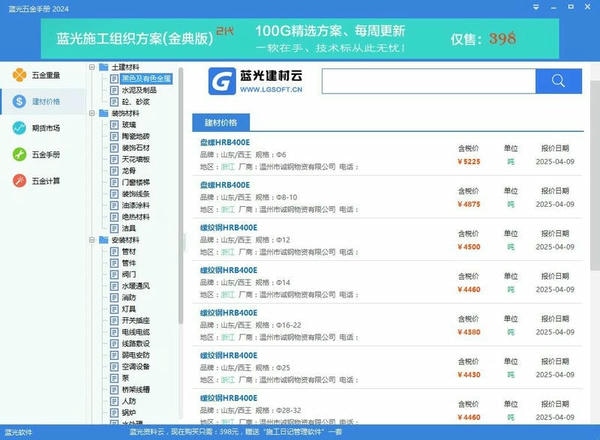Image resolution: width=600 pixels, height=440 pixels.
Task: Open 盘螺HRB400E with spec Φ8-10
Action: tap(225, 185)
